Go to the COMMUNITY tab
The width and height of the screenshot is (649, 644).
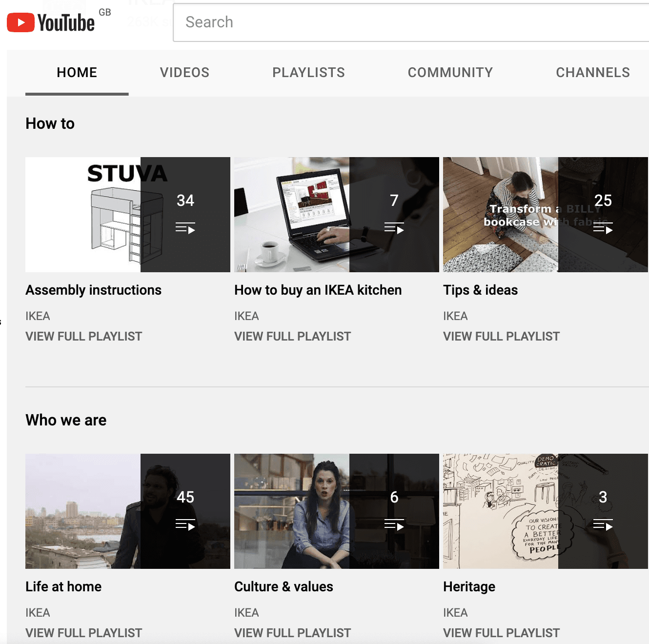[450, 73]
